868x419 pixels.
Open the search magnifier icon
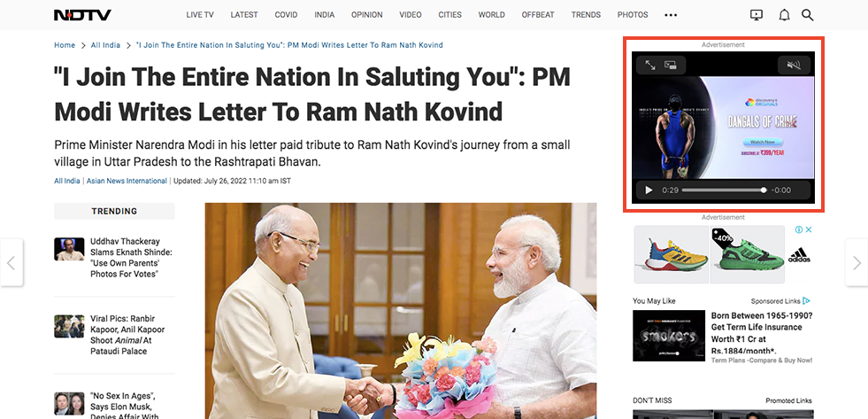tap(807, 15)
